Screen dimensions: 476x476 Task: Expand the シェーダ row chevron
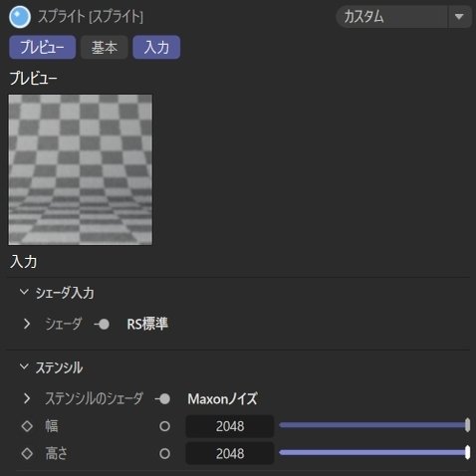(27, 324)
